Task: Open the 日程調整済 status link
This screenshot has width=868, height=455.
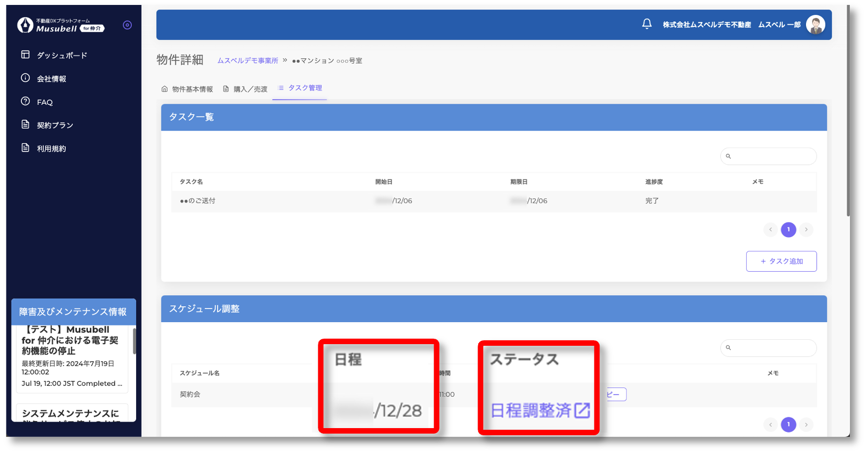Action: click(x=539, y=410)
